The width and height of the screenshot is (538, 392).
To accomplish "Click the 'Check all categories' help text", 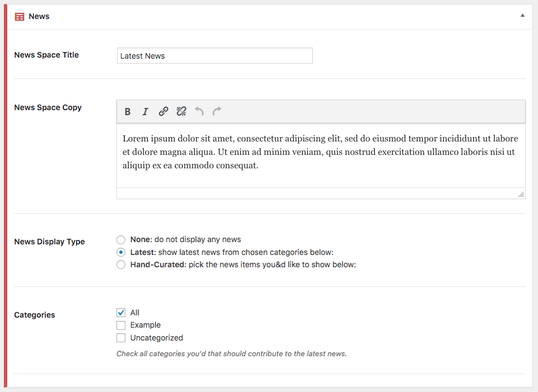I will point(232,353).
